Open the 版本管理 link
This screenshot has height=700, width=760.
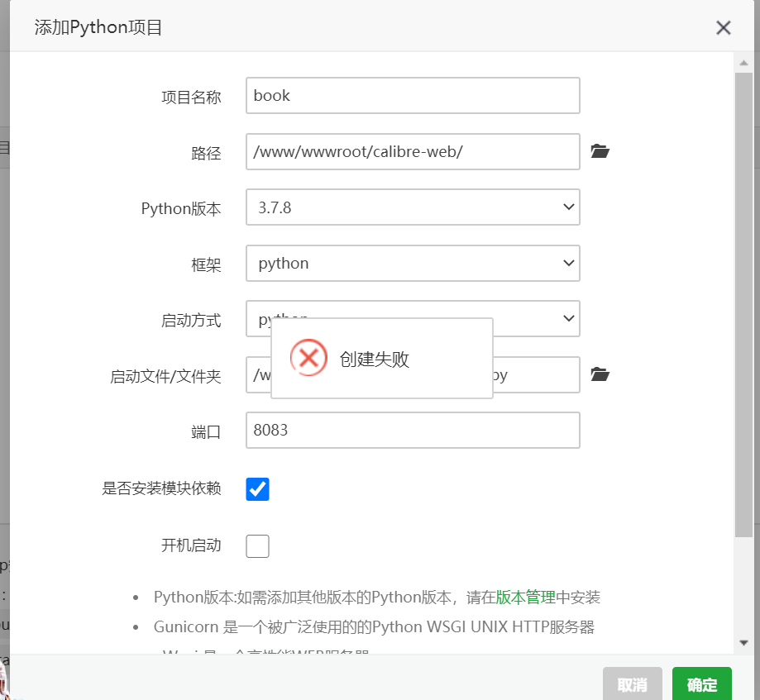click(525, 598)
